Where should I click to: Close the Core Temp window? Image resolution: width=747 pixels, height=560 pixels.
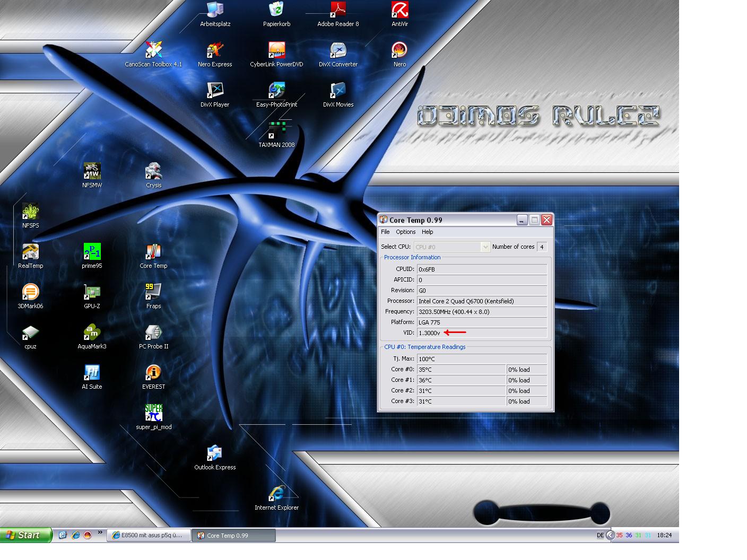point(546,220)
